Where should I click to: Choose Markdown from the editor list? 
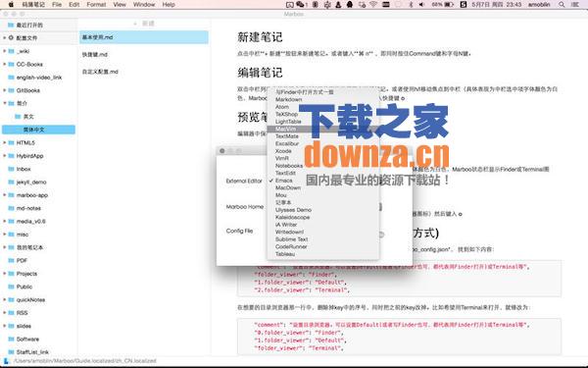288,99
